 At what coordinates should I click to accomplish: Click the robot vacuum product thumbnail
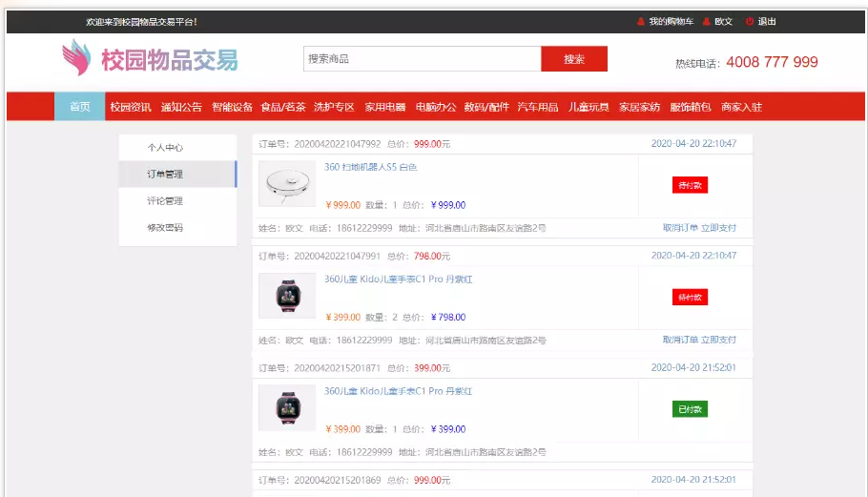pyautogui.click(x=287, y=184)
